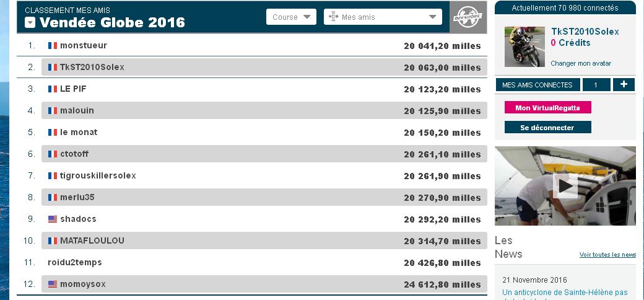This screenshot has width=644, height=300.
Task: Expand the Vendée Globe 2016 race selector arrow
Action: click(30, 23)
